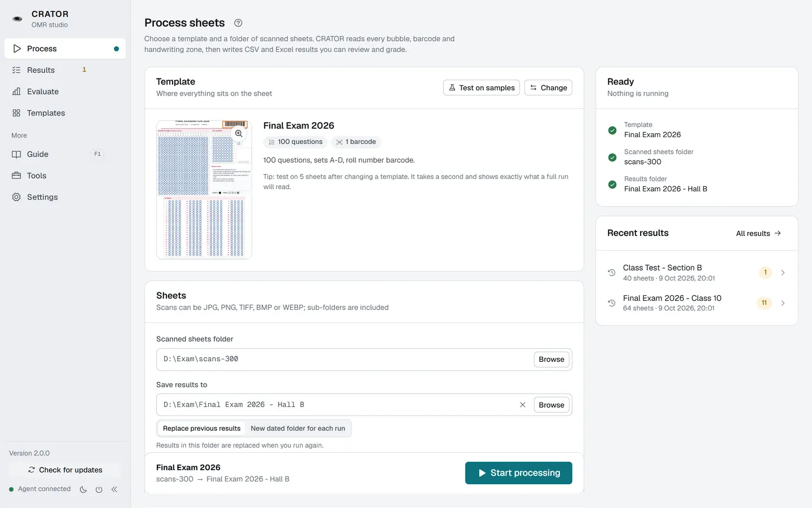Click the 100 questions chip
The height and width of the screenshot is (508, 812).
point(295,142)
